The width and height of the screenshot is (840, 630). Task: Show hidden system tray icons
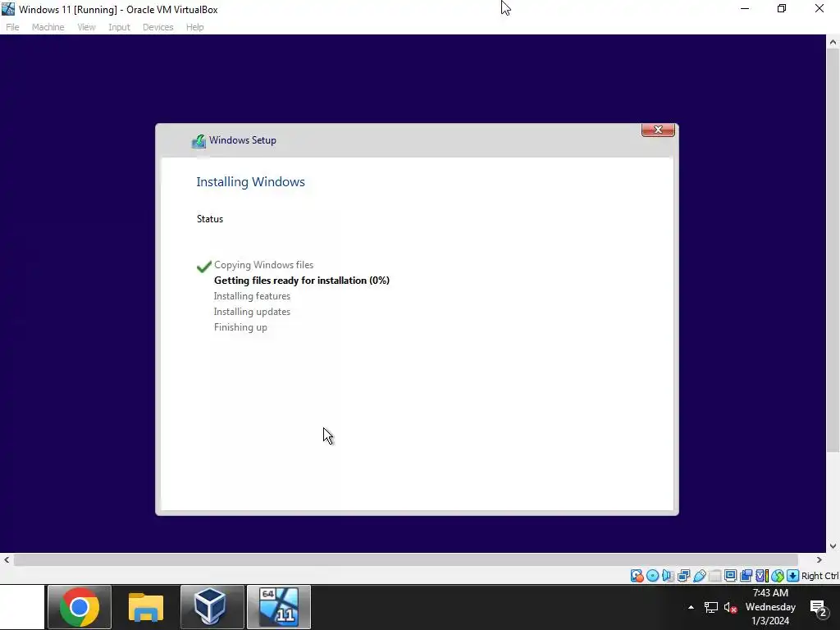691,607
